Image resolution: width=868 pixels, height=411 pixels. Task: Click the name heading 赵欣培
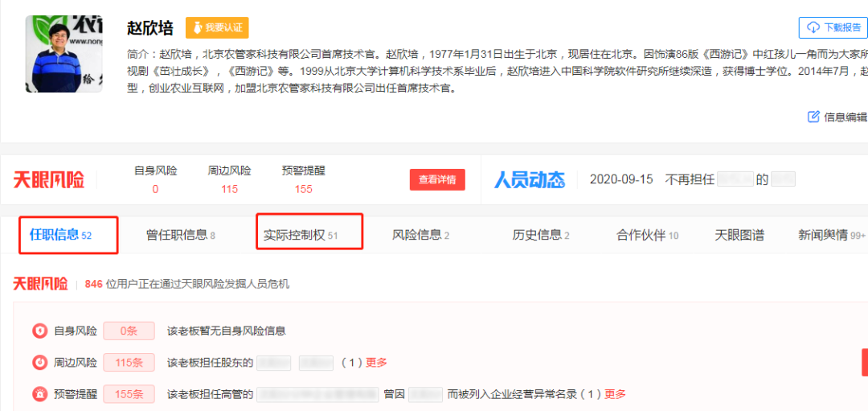150,27
